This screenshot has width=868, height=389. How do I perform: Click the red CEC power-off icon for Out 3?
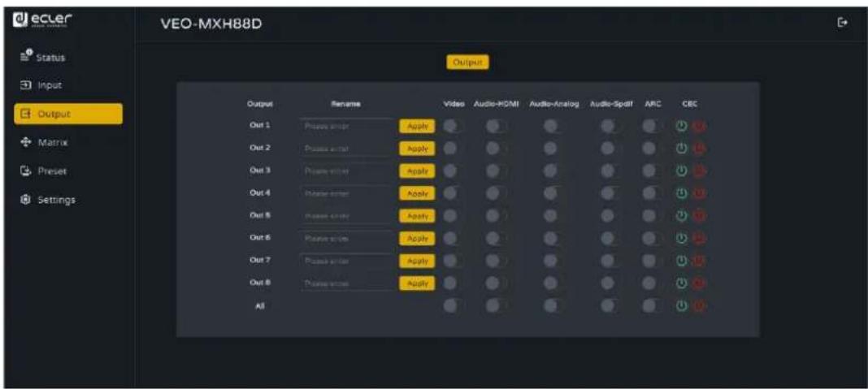697,171
